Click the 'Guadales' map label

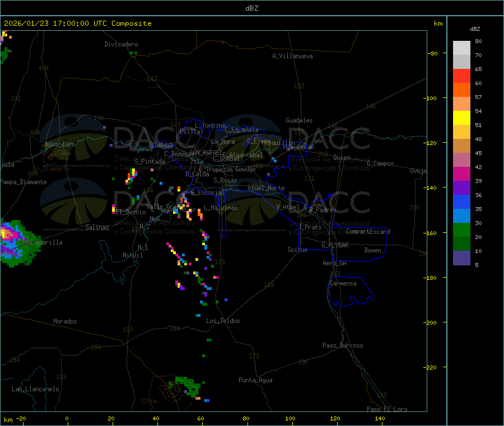[299, 120]
